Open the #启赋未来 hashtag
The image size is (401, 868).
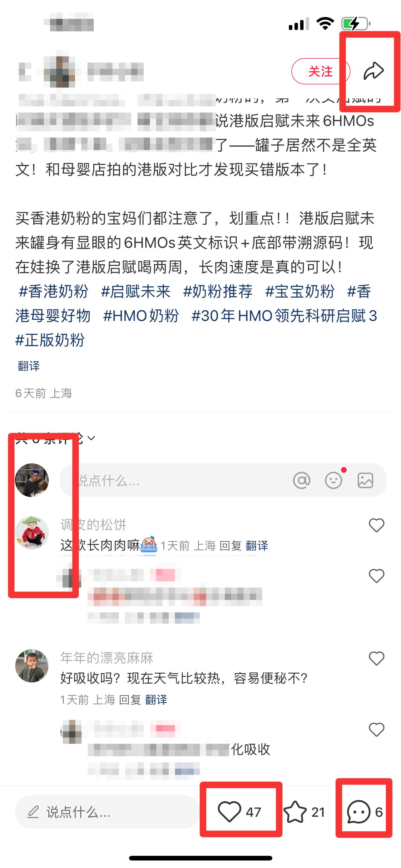136,291
